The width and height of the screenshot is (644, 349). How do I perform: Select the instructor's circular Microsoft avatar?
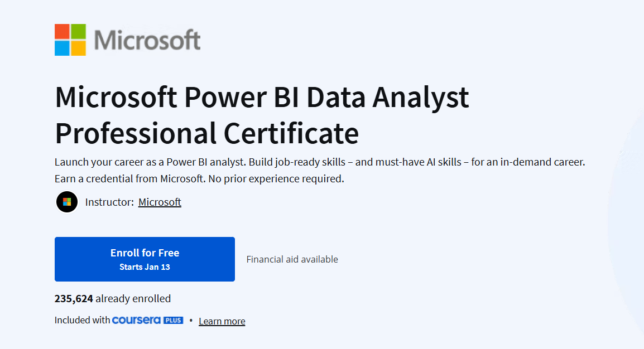pyautogui.click(x=67, y=202)
